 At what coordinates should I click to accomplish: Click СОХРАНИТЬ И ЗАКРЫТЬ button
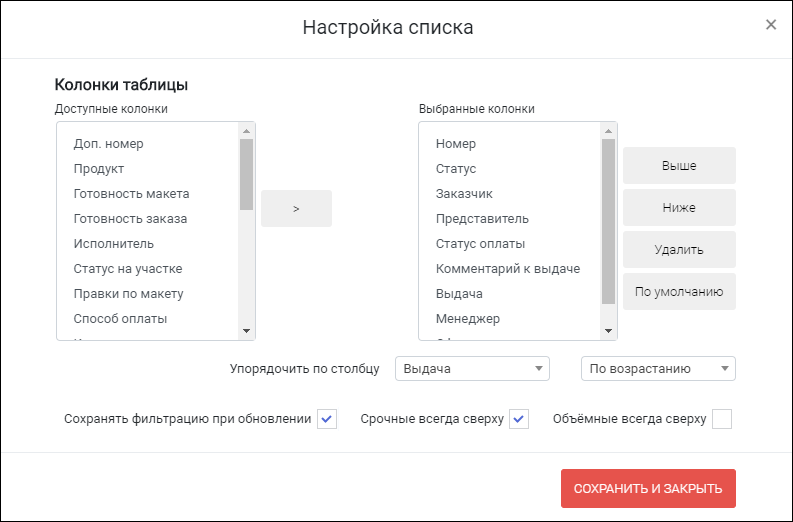pos(648,489)
